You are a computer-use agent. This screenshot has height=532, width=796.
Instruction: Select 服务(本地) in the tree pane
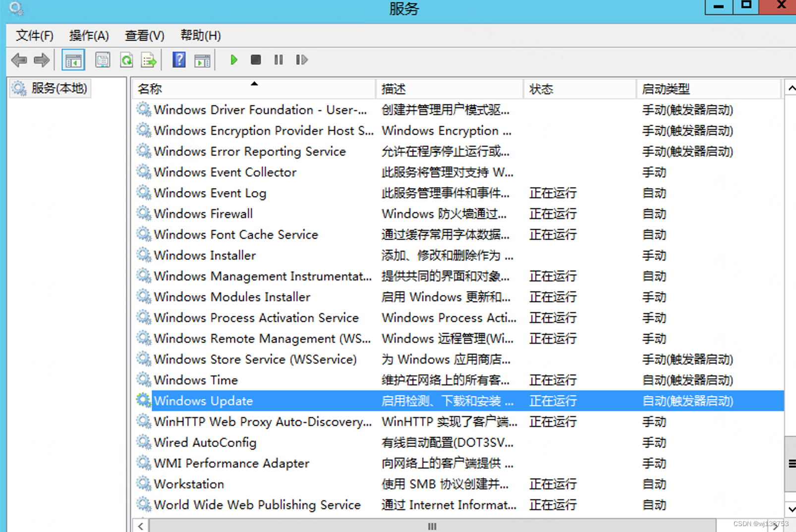[50, 89]
